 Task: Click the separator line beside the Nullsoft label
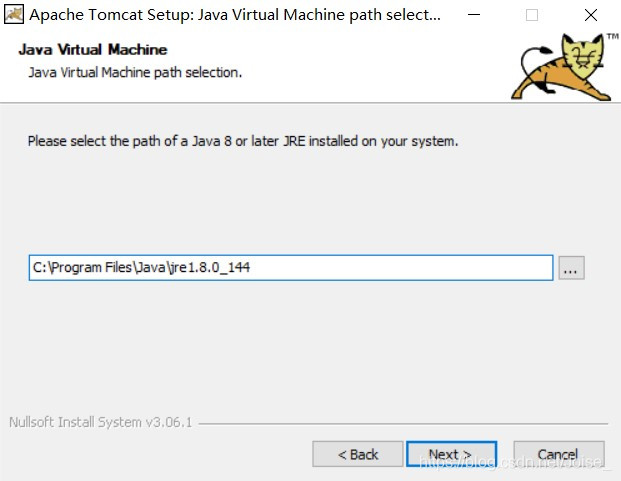point(400,423)
